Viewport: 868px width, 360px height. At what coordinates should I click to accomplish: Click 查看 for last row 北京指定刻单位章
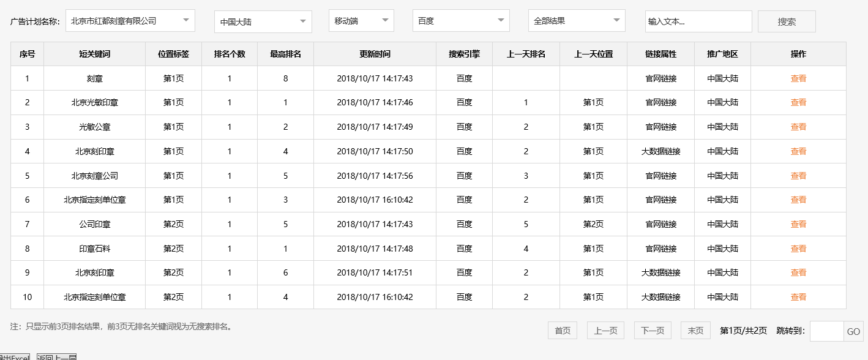[x=798, y=297]
